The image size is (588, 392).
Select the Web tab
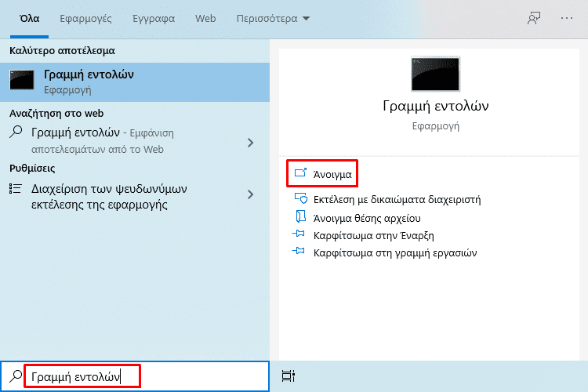pyautogui.click(x=205, y=18)
